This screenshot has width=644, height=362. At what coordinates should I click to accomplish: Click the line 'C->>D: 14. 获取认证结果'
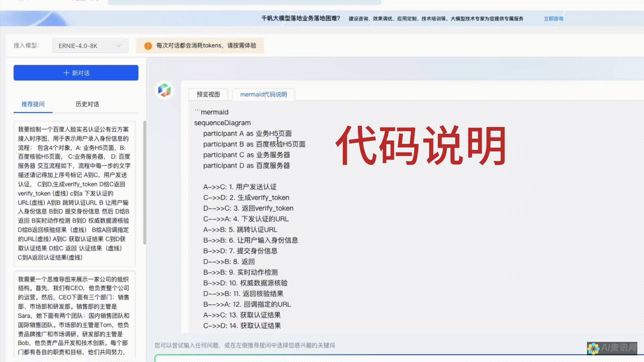(x=242, y=326)
